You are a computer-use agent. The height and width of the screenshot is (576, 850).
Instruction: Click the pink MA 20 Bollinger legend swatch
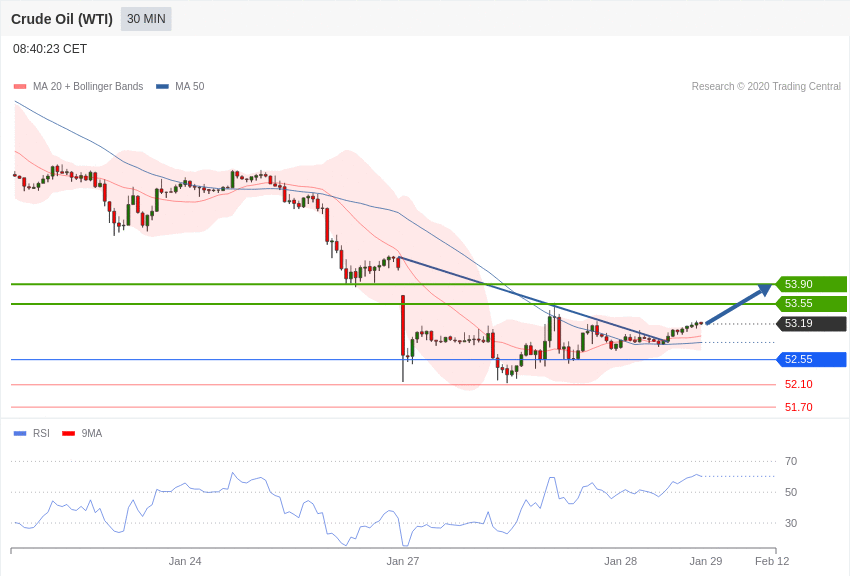click(20, 87)
